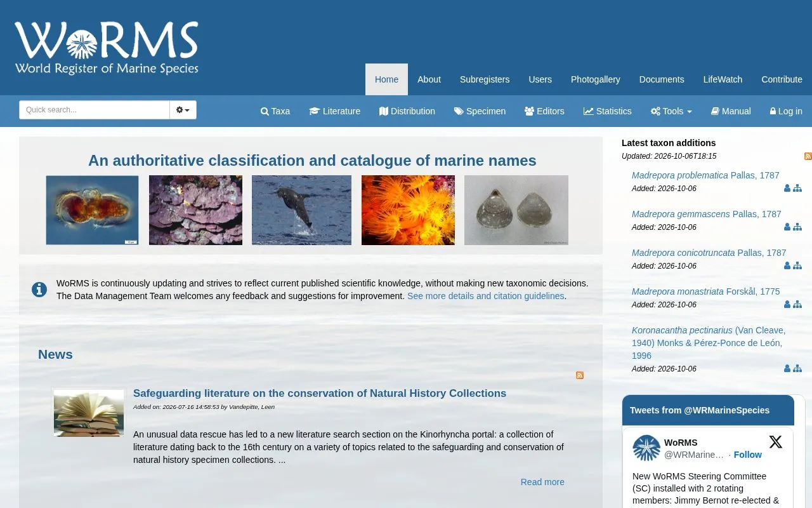Click the orange coral photo thumbnail

point(408,210)
